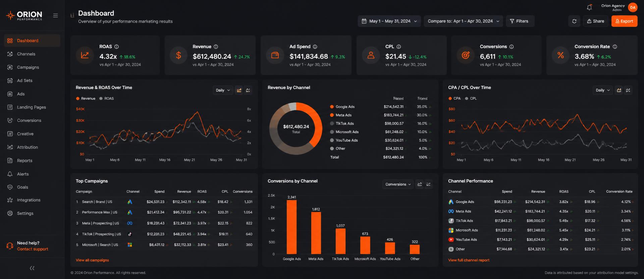Click the orange Export button
The width and height of the screenshot is (644, 279).
624,21
